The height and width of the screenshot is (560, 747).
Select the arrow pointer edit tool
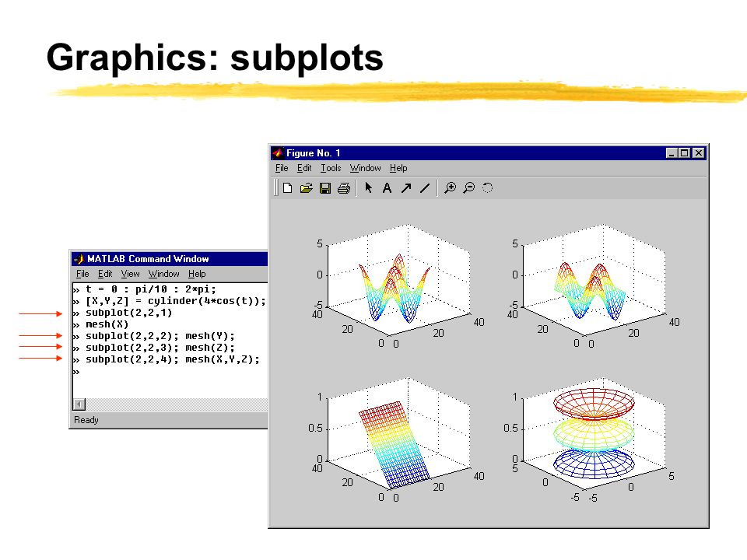pyautogui.click(x=368, y=187)
